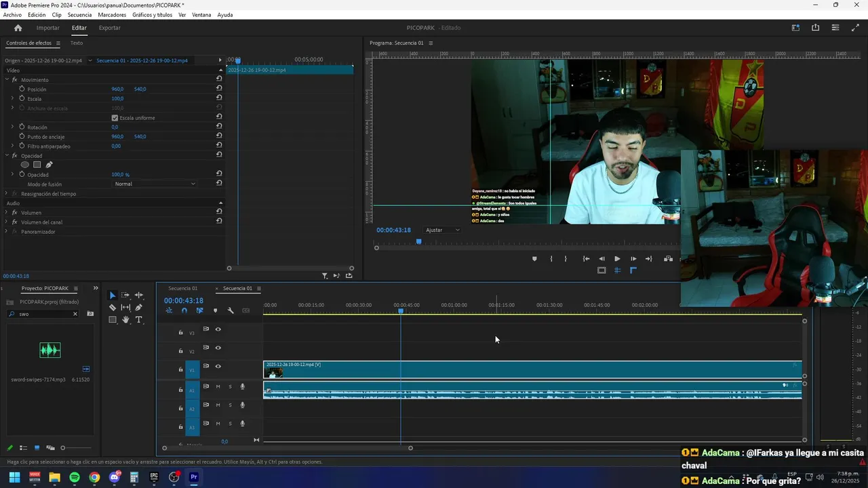
Task: Toggle V3 track output eye
Action: coord(218,329)
